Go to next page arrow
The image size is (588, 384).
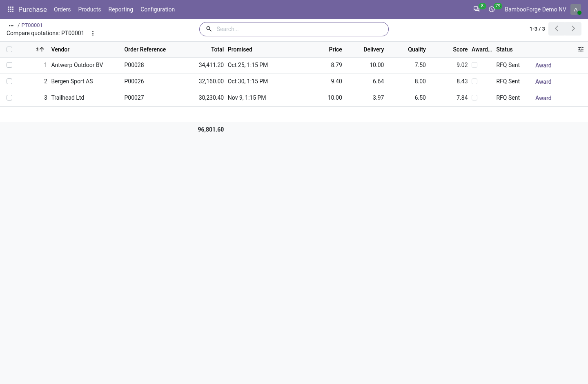coord(573,29)
